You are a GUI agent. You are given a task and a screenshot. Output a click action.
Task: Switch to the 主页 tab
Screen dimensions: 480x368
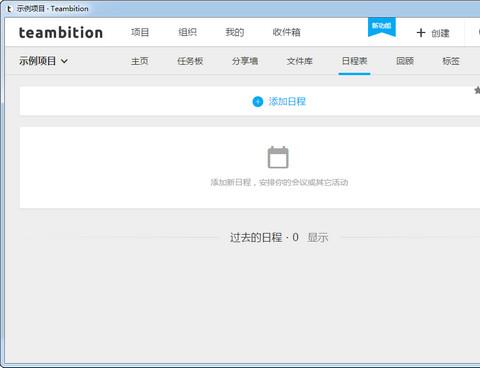140,61
